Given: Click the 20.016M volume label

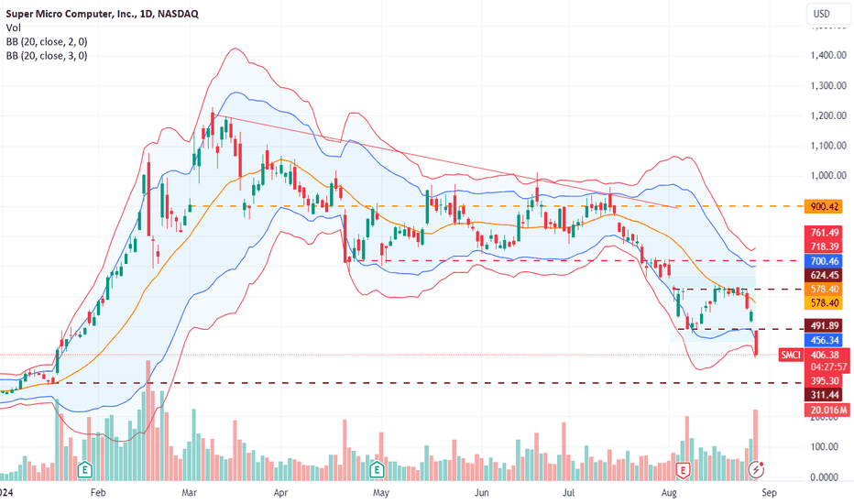Looking at the screenshot, I should [827, 411].
